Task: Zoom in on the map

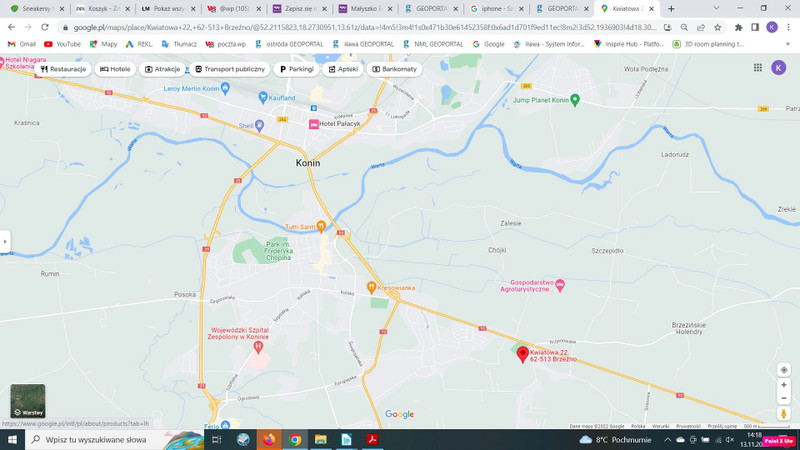Action: (x=783, y=385)
